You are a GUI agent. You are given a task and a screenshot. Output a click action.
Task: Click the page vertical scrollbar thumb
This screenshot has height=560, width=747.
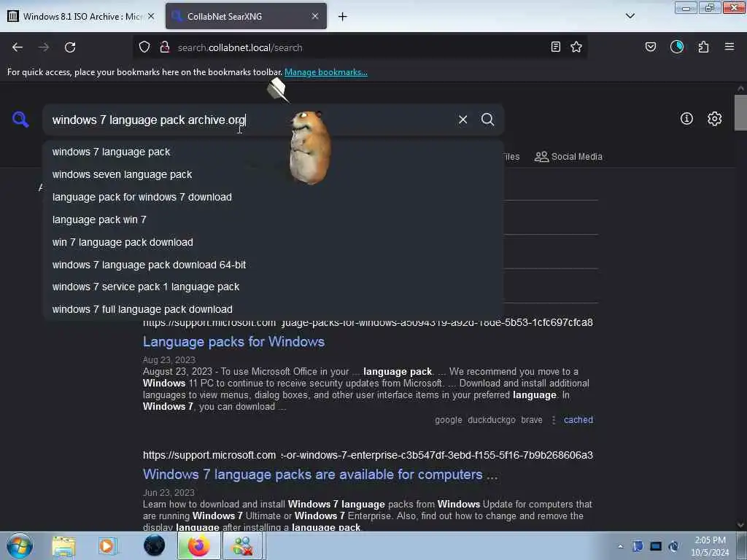(x=740, y=113)
